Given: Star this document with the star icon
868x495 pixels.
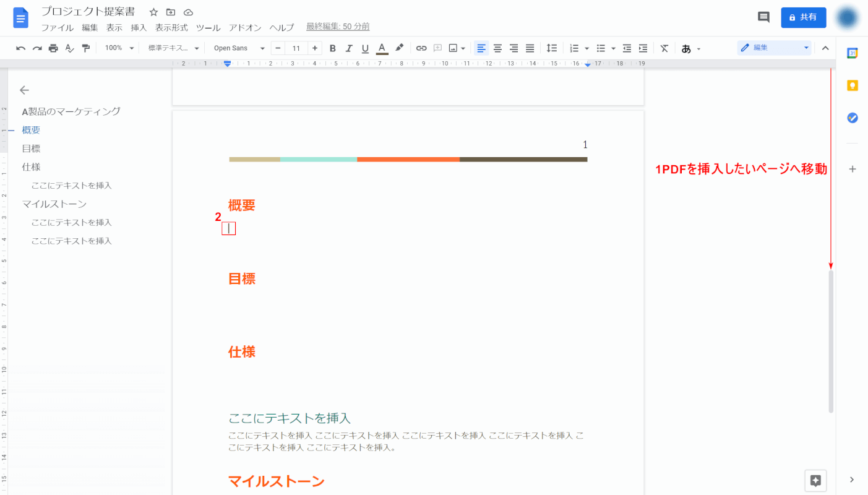Looking at the screenshot, I should click(153, 12).
